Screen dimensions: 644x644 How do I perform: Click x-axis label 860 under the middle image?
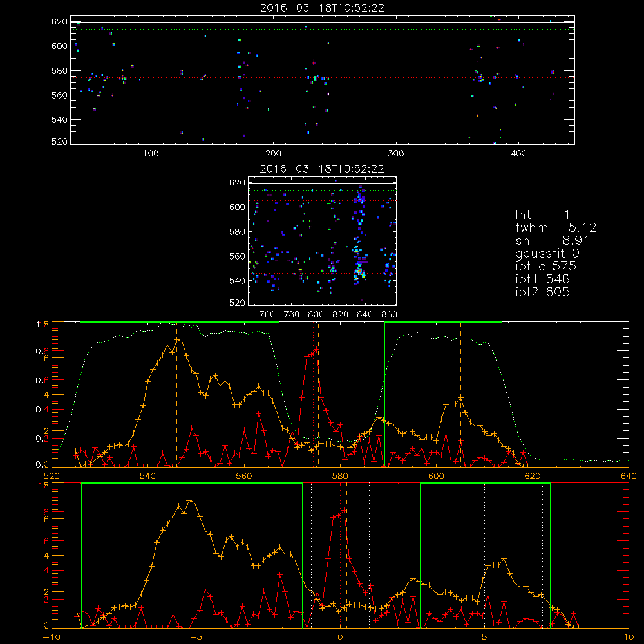[x=390, y=315]
